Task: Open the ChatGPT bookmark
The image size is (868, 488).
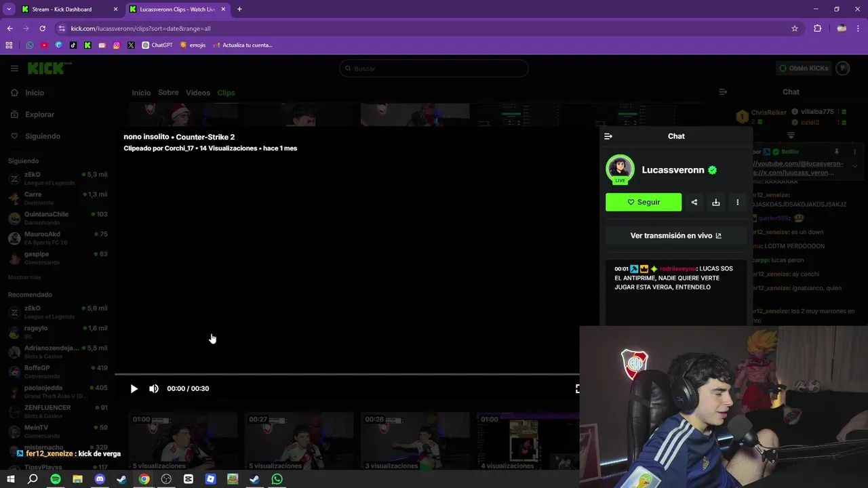Action: click(x=157, y=45)
